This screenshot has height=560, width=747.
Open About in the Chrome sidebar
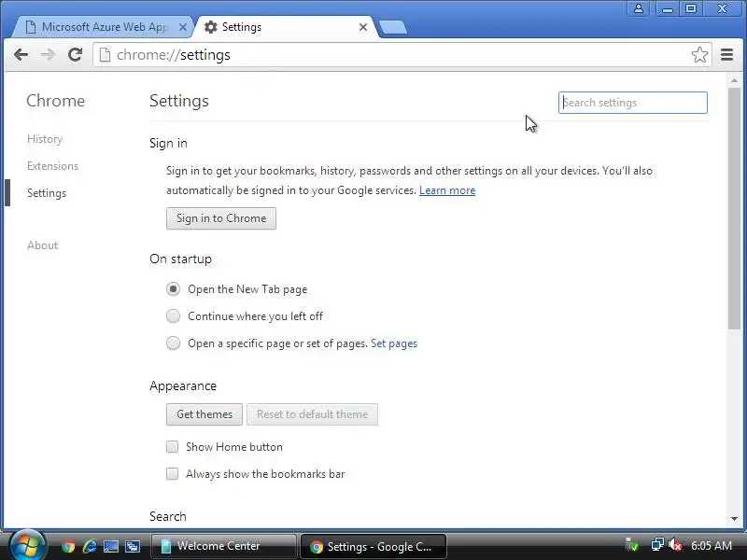[x=42, y=245]
